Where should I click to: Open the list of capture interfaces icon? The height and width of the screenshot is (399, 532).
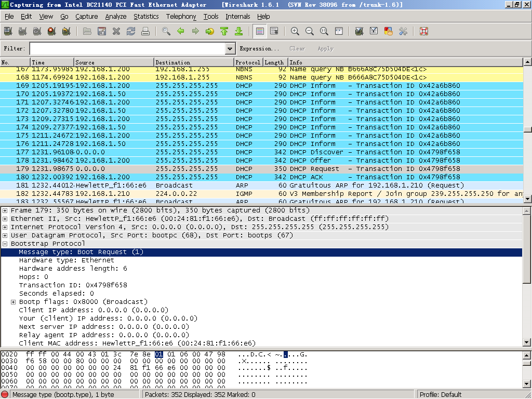(8, 31)
